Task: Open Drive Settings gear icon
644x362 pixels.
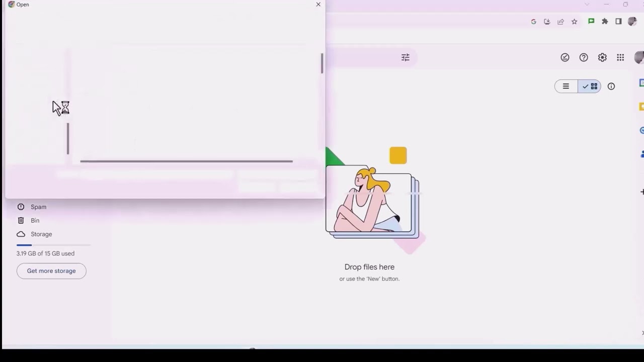Action: coord(602,57)
